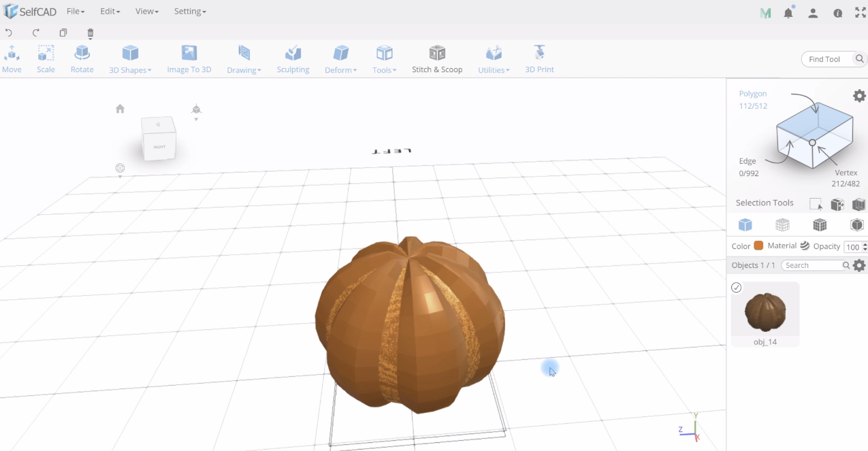Click the patterned cube selection tool icon
This screenshot has height=451, width=868.
click(837, 204)
